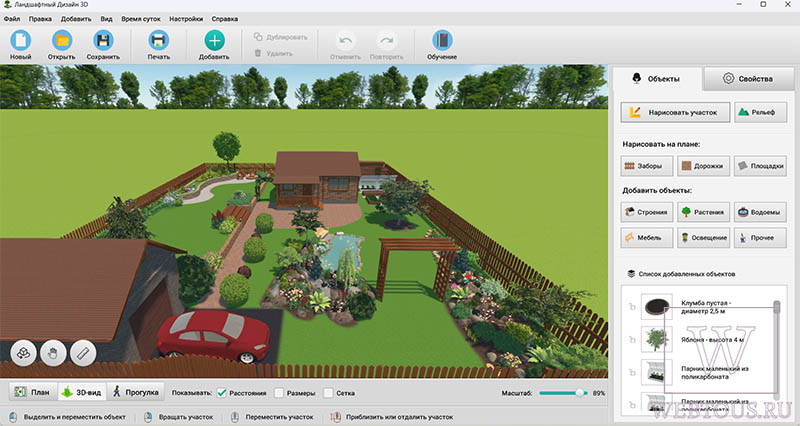Viewport: 800px width, 426px height.
Task: Select the ruler measure tool in viewport
Action: coord(83,353)
